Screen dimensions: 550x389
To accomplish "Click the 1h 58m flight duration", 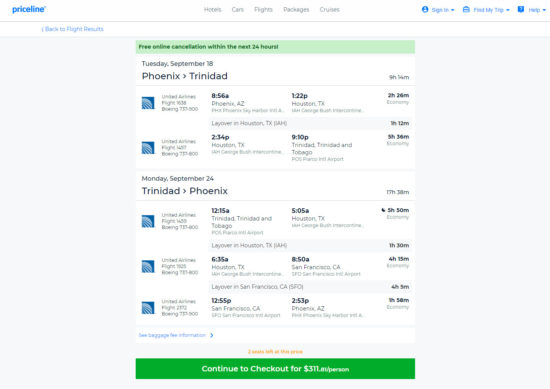I will click(x=399, y=300).
